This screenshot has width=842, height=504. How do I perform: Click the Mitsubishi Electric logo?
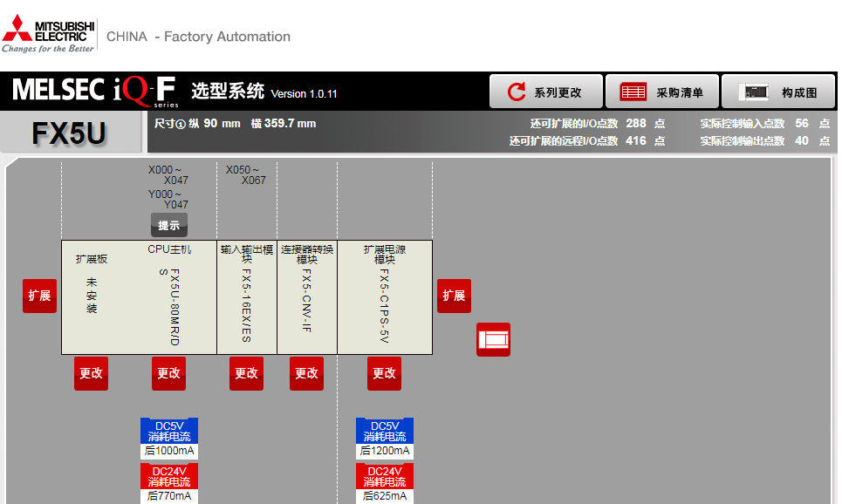point(48,36)
